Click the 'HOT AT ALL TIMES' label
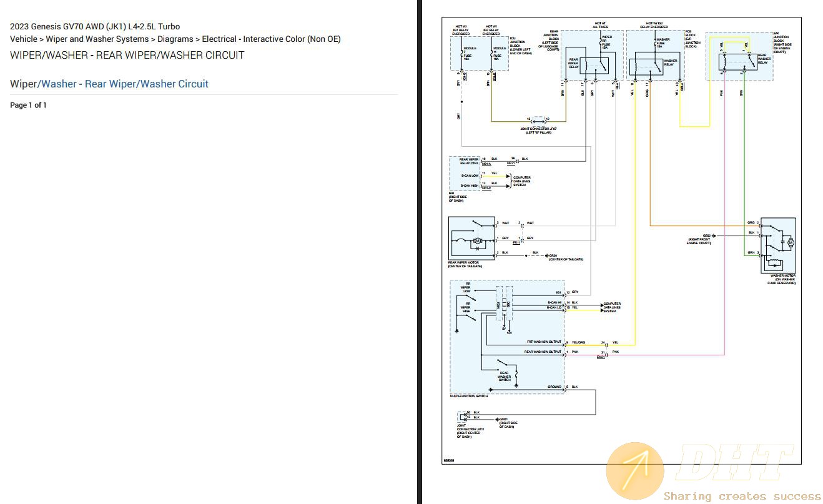The image size is (823, 504). pyautogui.click(x=601, y=26)
